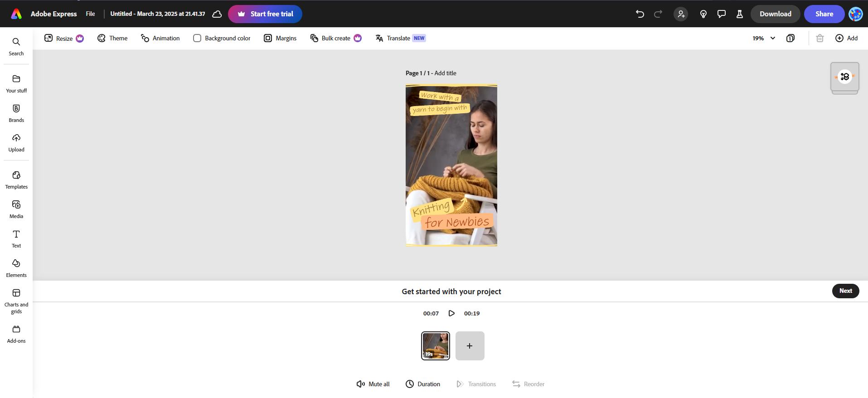Open the comments speech bubble
Screen dimensions: 868x398
(x=722, y=14)
